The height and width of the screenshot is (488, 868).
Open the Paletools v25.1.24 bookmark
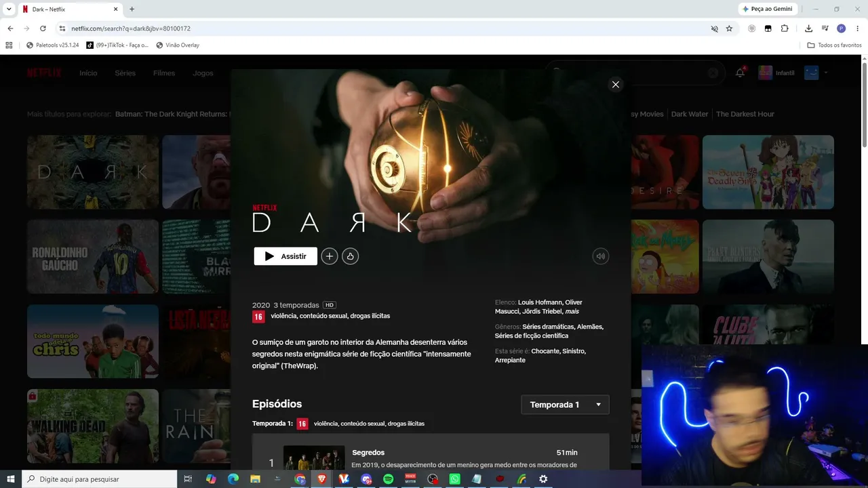point(52,45)
